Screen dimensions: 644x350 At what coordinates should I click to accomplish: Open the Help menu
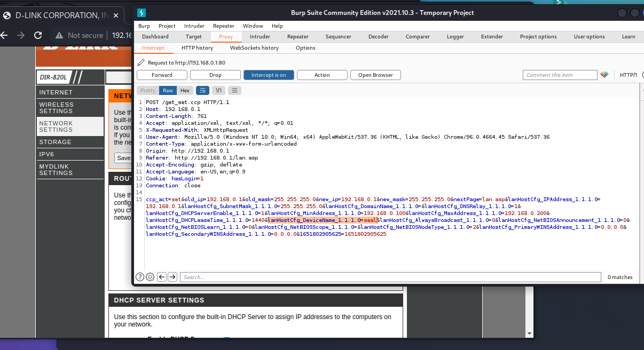click(x=277, y=26)
